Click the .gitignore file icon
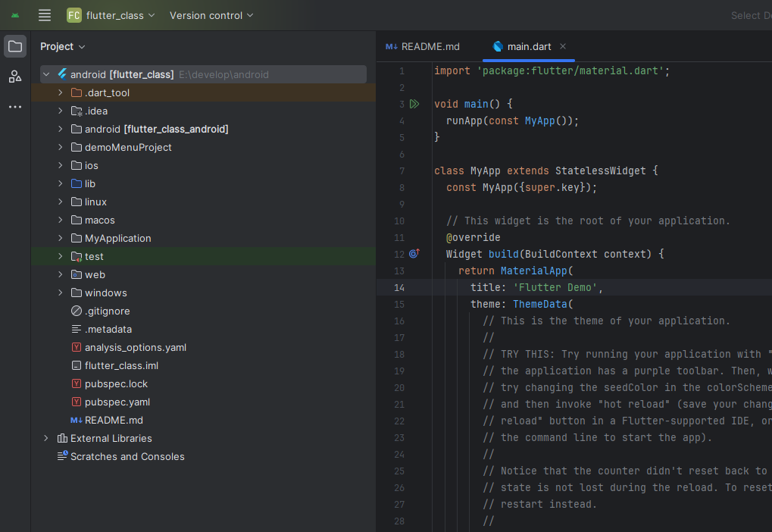This screenshot has height=532, width=772. tap(77, 311)
